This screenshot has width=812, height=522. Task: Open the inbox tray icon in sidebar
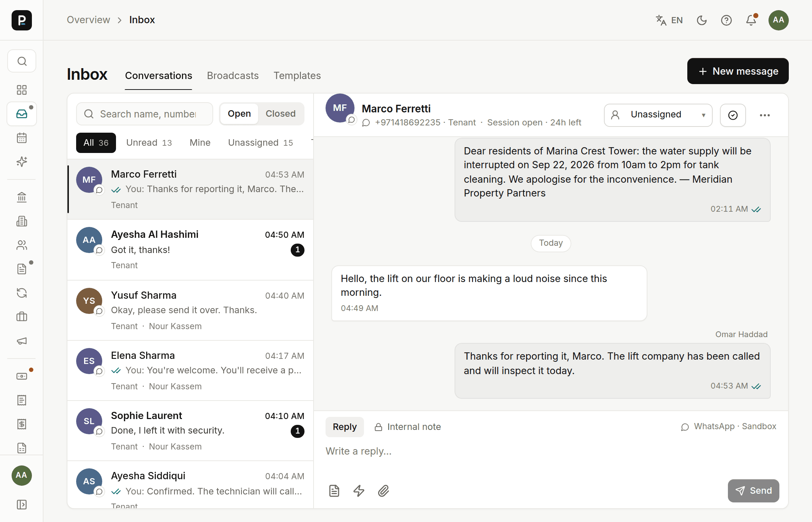click(22, 114)
